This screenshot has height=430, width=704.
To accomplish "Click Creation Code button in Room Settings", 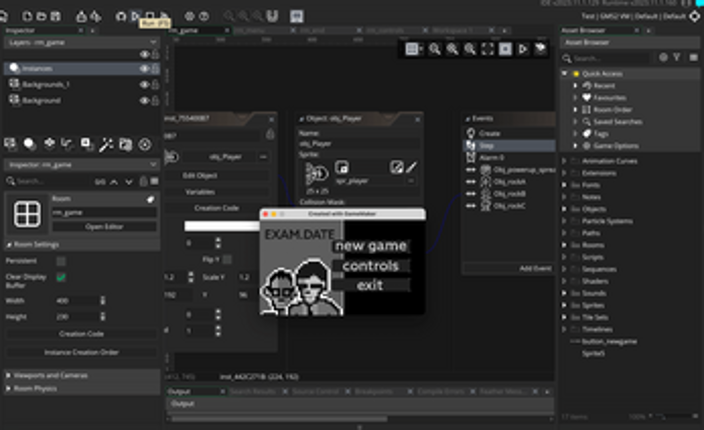I will tap(81, 334).
